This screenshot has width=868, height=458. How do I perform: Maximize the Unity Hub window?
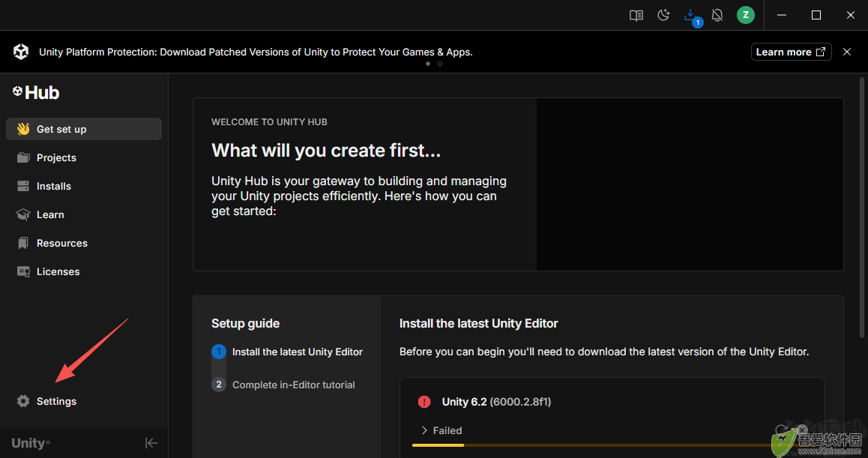coord(816,15)
